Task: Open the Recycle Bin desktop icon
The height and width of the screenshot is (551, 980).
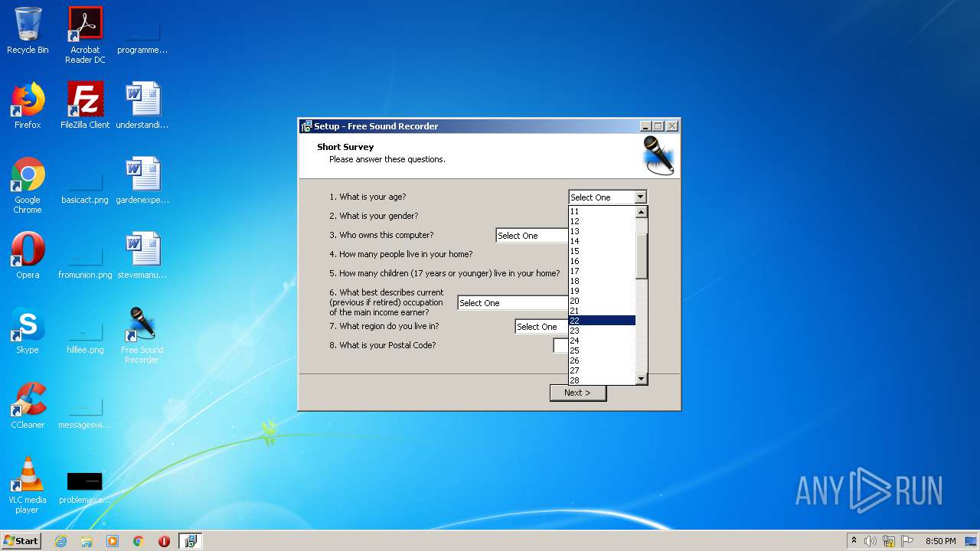Action: click(28, 31)
